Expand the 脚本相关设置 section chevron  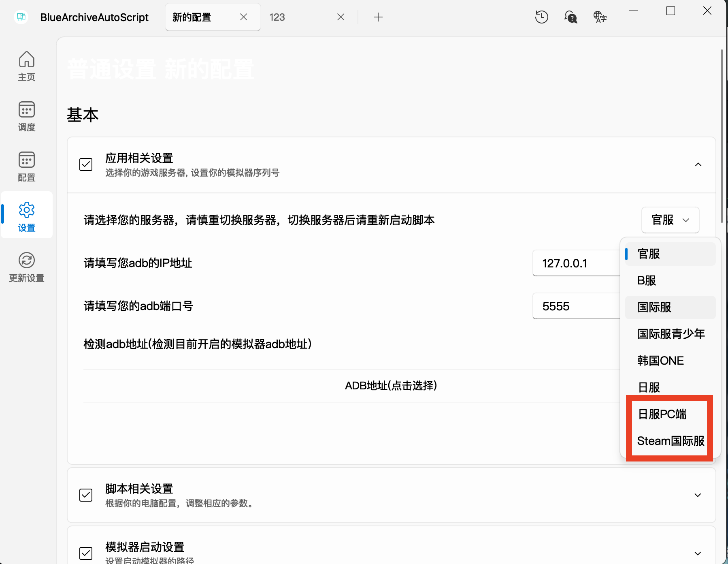click(x=698, y=495)
